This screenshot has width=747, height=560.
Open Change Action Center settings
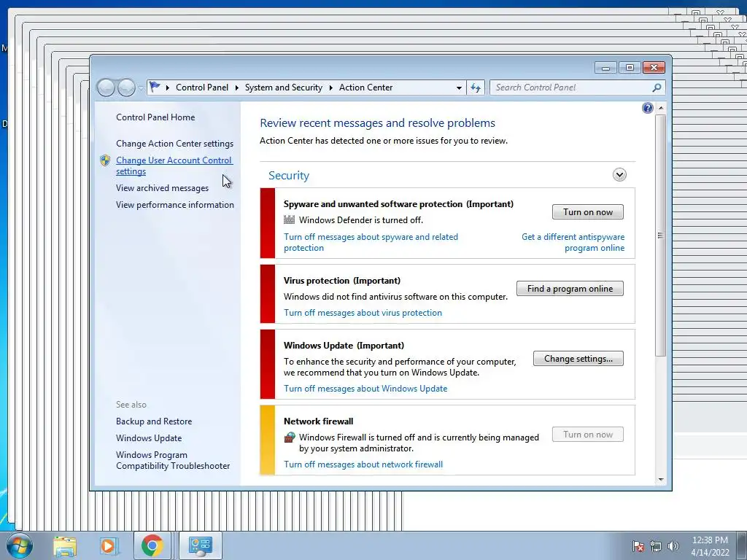click(x=175, y=144)
